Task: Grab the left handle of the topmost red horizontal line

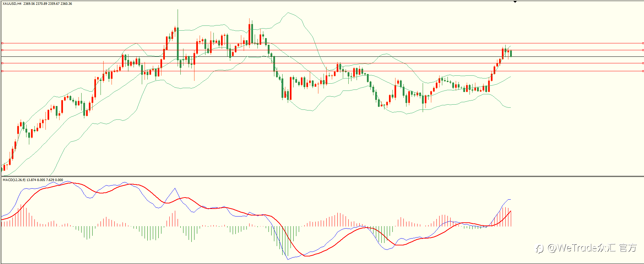Action: [2, 43]
